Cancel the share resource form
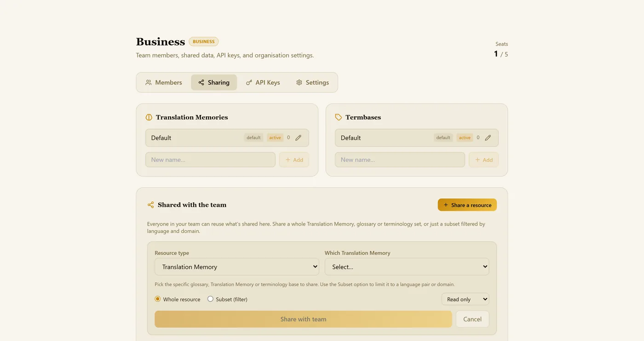644x341 pixels. pos(472,319)
